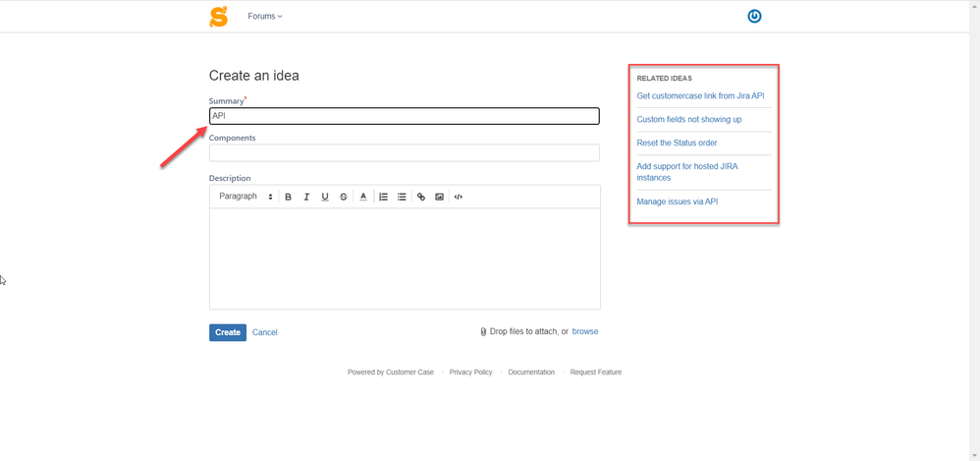980x461 pixels.
Task: Open 'Custom fields not showing up' idea
Action: [x=688, y=119]
